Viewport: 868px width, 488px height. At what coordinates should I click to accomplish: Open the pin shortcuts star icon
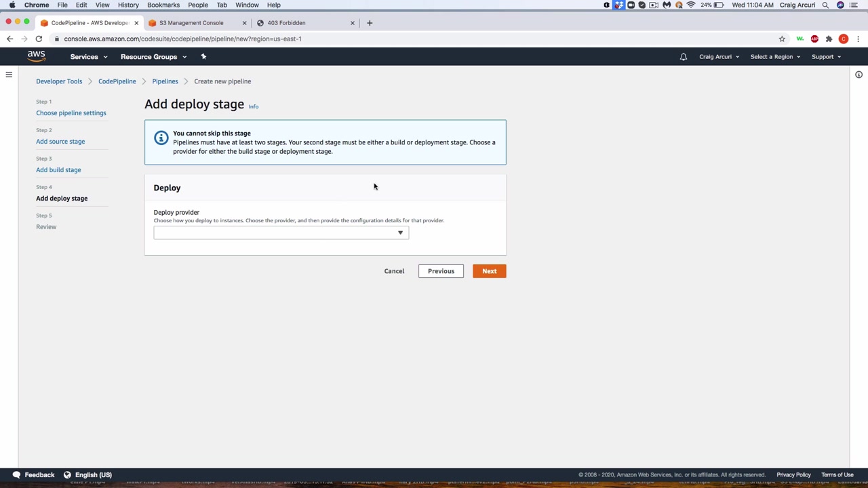203,56
